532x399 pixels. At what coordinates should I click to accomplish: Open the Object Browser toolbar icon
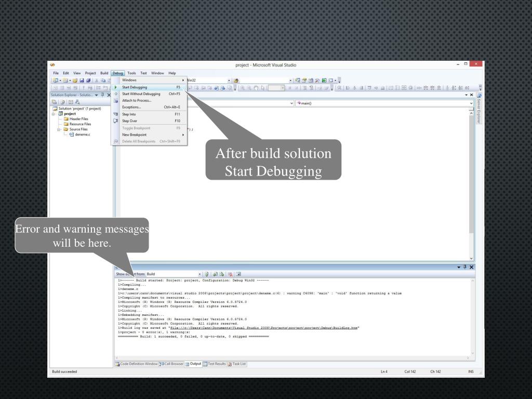click(x=311, y=81)
